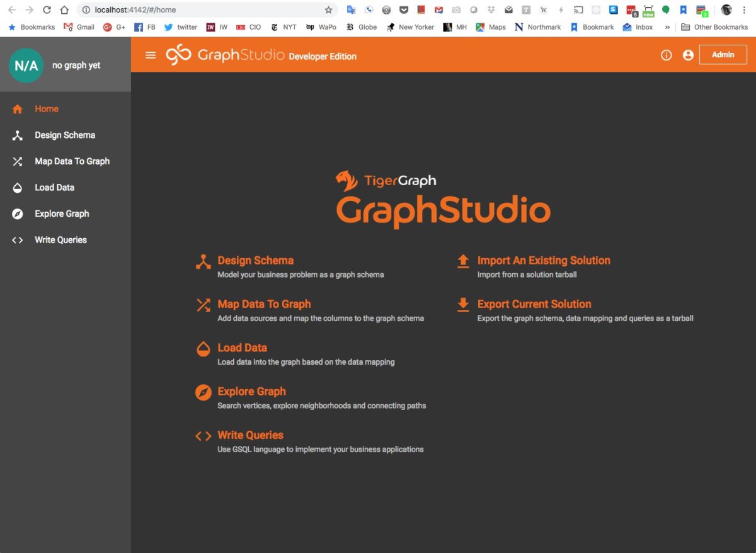The image size is (756, 553).
Task: Click the green N/A graph avatar circle
Action: 26,65
